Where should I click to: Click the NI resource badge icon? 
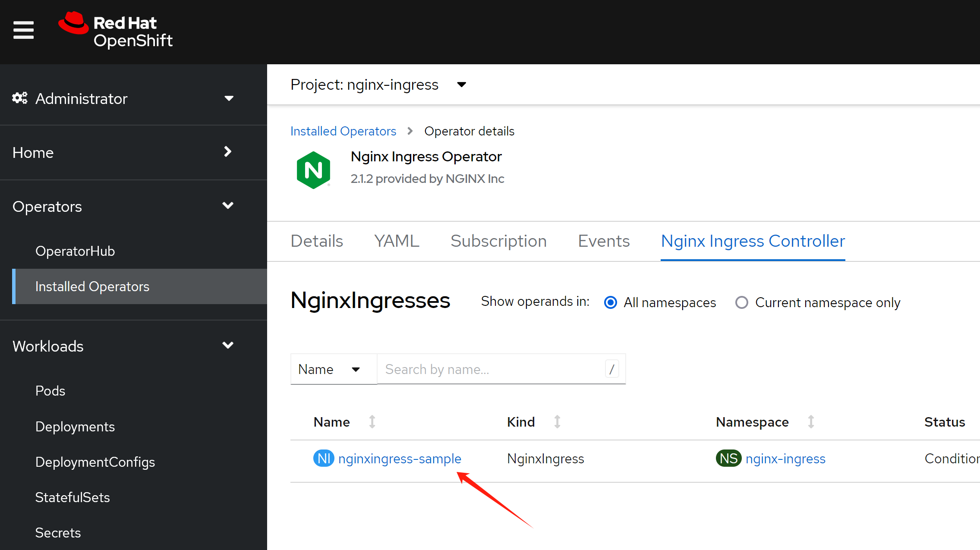[x=323, y=458]
